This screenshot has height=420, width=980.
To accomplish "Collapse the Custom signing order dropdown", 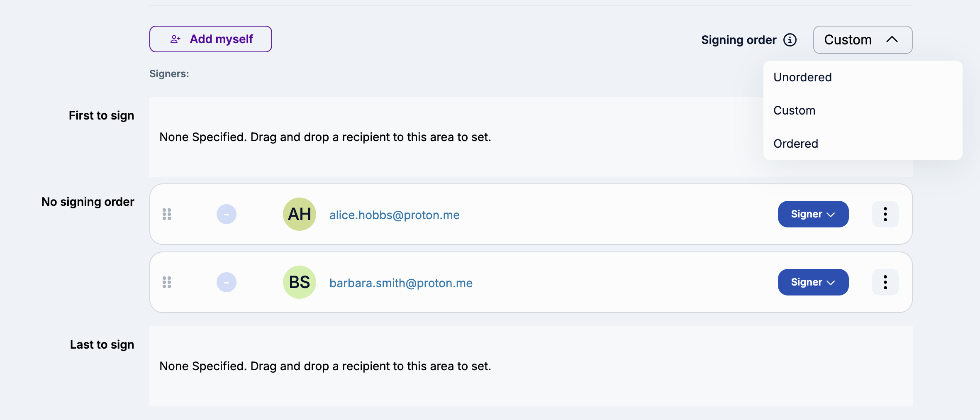I will (862, 40).
